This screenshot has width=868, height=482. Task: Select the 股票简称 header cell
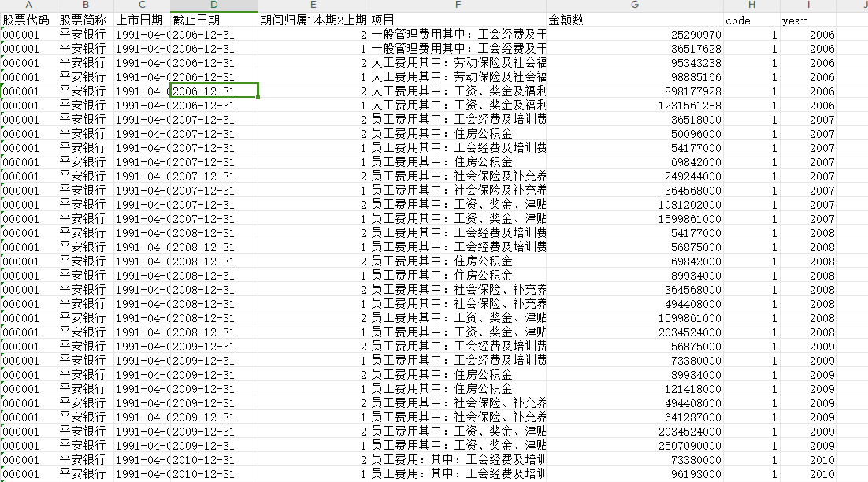[85, 20]
